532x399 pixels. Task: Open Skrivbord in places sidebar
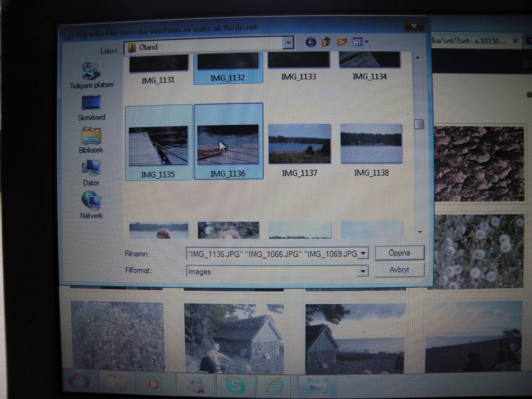click(91, 108)
